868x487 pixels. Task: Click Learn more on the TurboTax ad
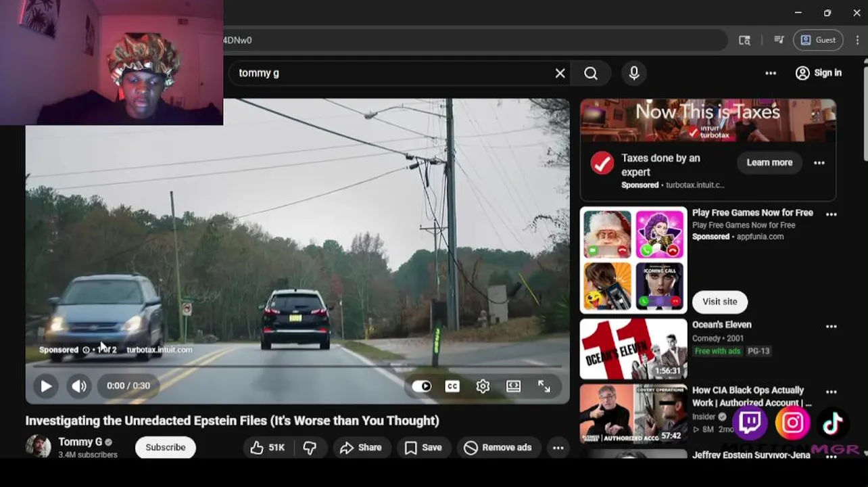click(x=769, y=163)
